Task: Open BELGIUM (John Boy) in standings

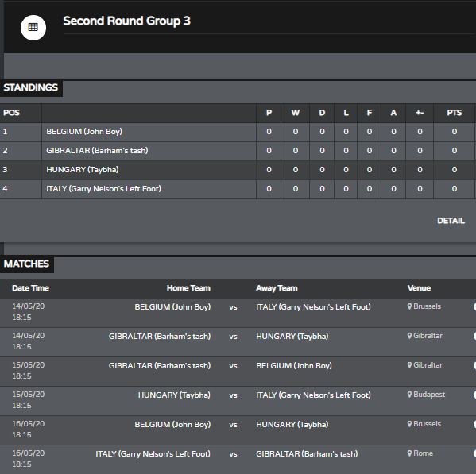Action: [84, 132]
